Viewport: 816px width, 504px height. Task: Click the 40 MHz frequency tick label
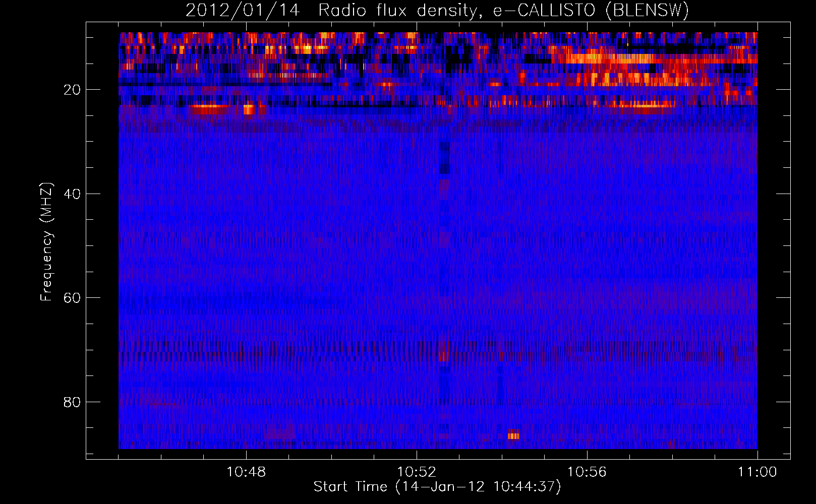click(72, 194)
